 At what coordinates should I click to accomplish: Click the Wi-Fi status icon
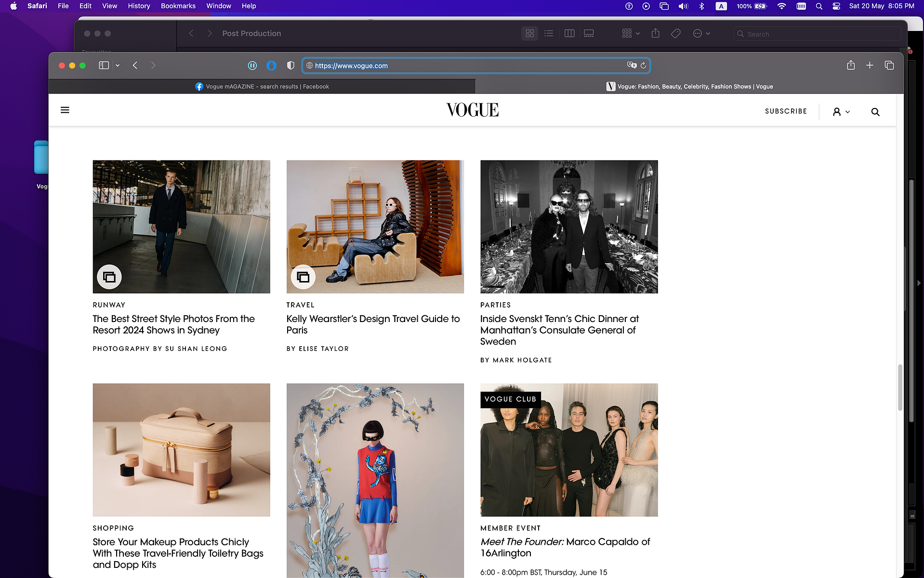781,6
